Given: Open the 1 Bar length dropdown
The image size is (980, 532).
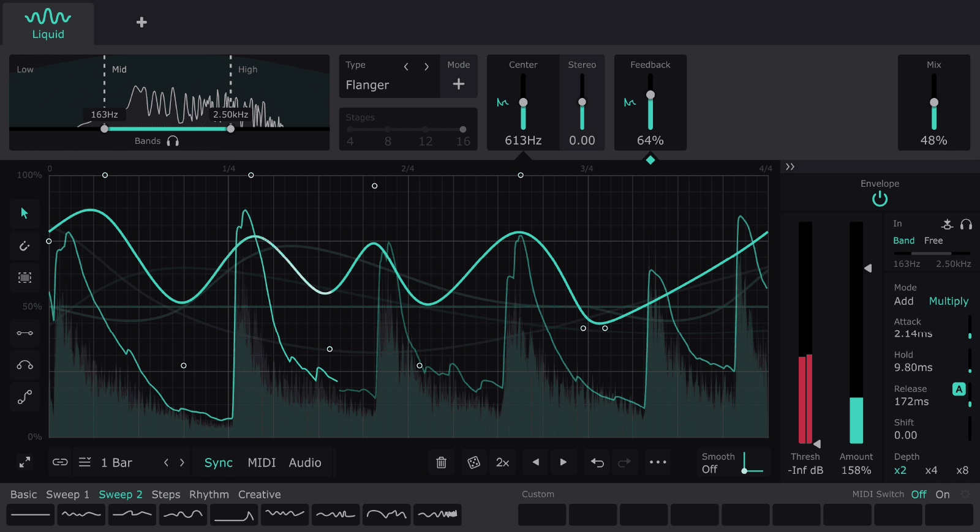Looking at the screenshot, I should [116, 463].
